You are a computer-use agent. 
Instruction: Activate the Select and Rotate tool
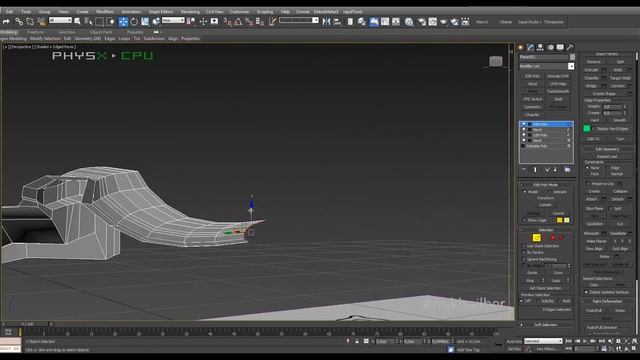coord(134,22)
